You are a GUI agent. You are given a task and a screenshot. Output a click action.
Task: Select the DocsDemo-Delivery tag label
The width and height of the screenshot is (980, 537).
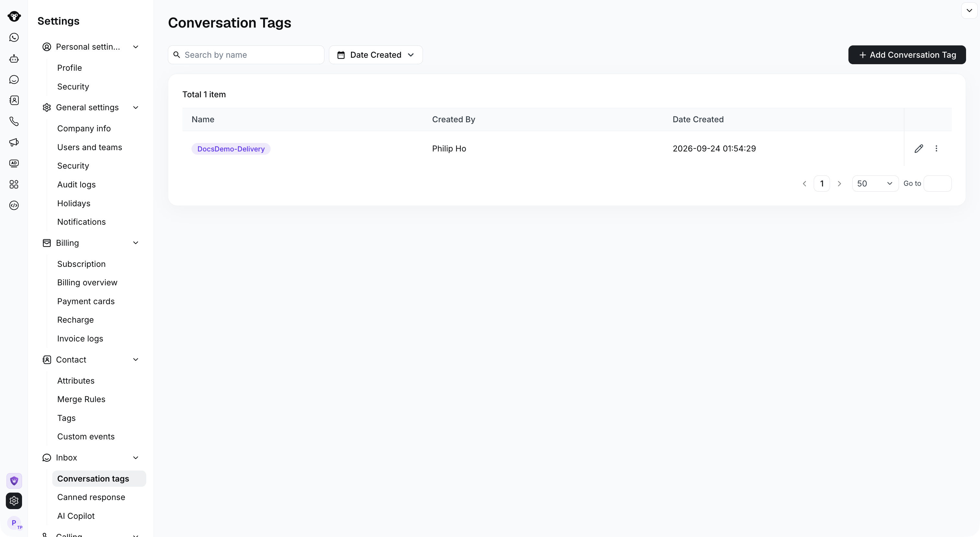[231, 149]
